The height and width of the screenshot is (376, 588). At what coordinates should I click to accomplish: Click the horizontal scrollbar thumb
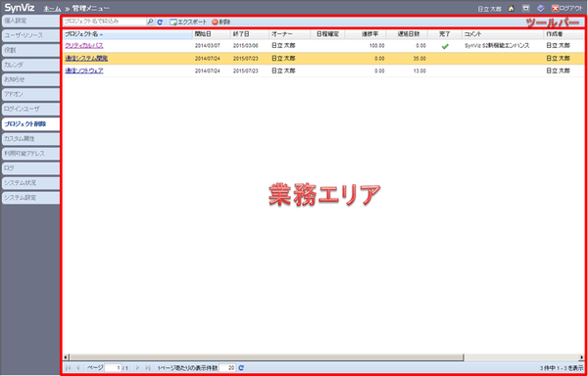[267, 357]
